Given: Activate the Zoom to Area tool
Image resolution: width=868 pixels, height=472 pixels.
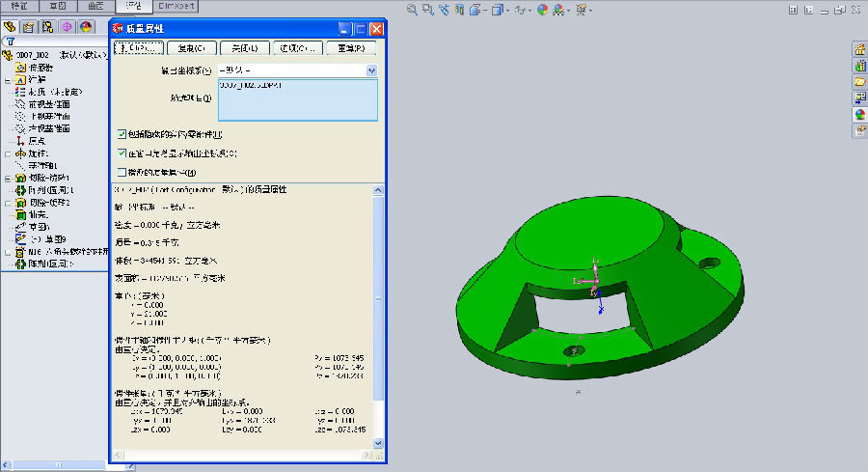Looking at the screenshot, I should pyautogui.click(x=427, y=10).
